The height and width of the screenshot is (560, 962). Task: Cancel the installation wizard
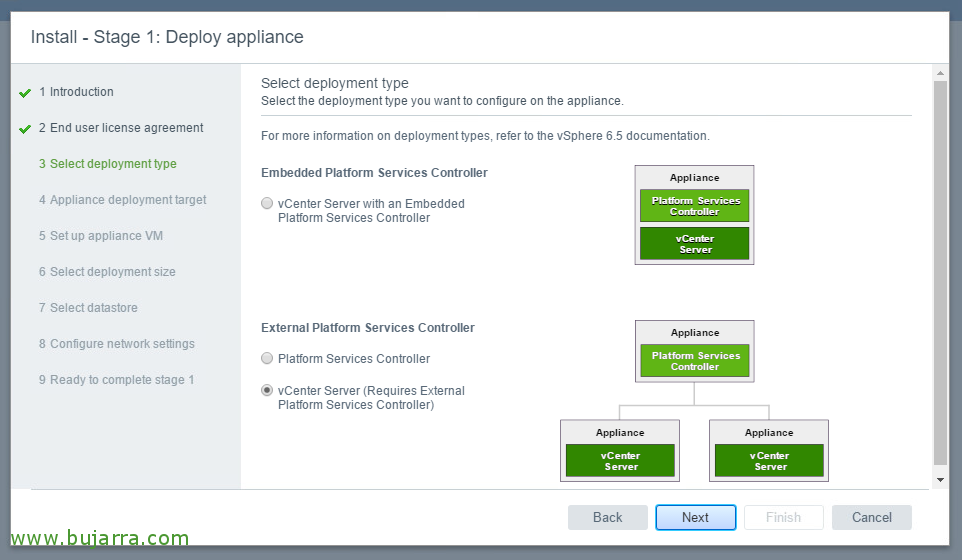pyautogui.click(x=872, y=518)
